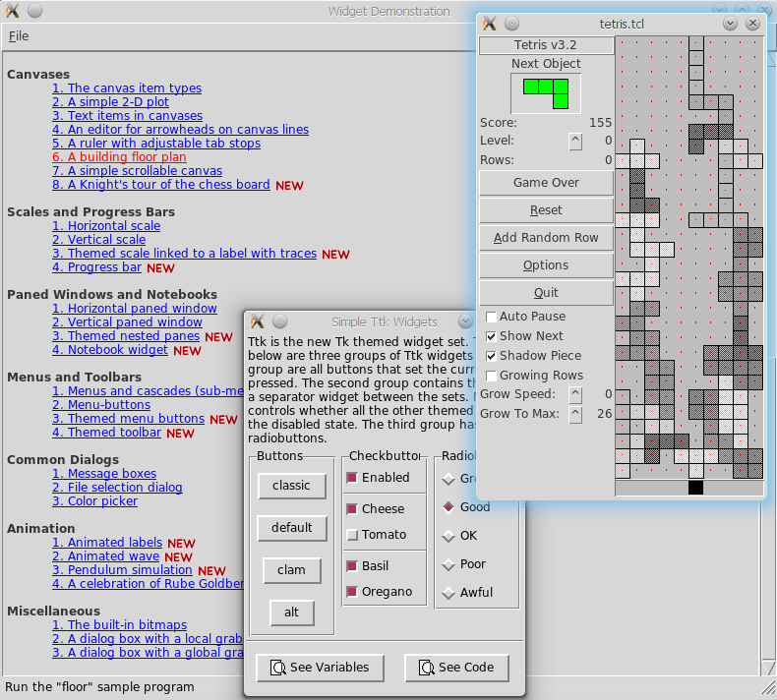
Task: Uncheck the Show Next checkbox
Action: (491, 336)
